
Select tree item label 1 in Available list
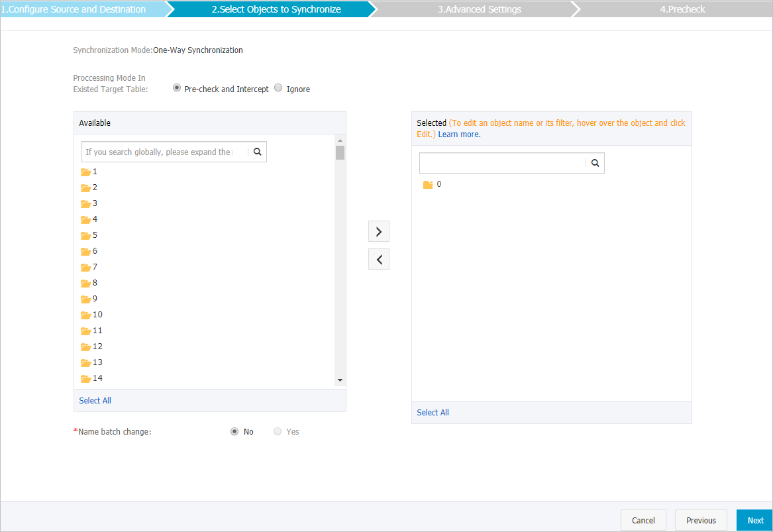pyautogui.click(x=95, y=172)
